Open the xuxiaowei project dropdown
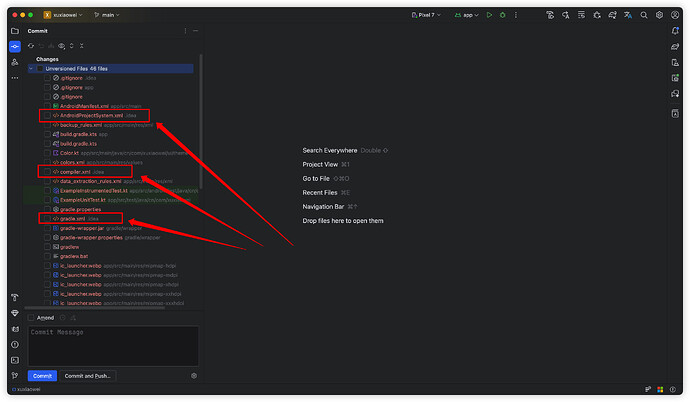Viewport: 690px width, 402px height. click(x=67, y=15)
